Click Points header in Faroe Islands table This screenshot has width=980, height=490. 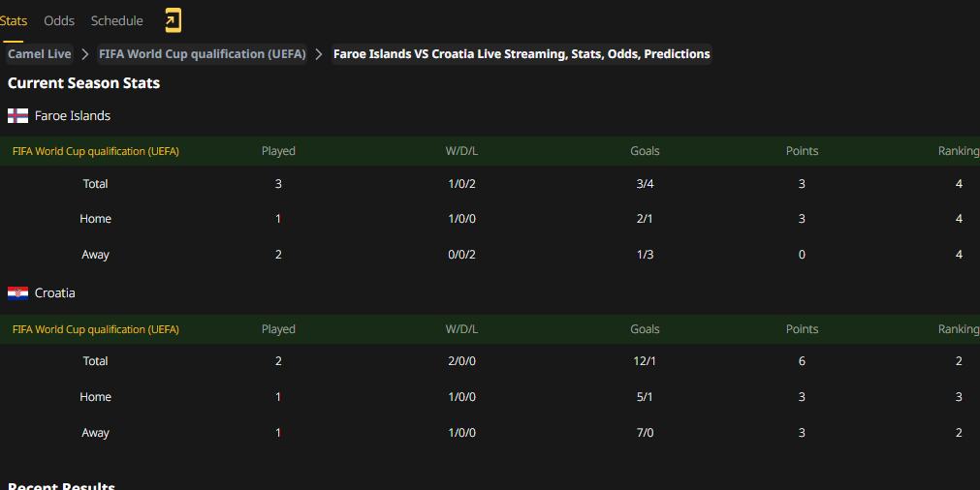point(802,151)
